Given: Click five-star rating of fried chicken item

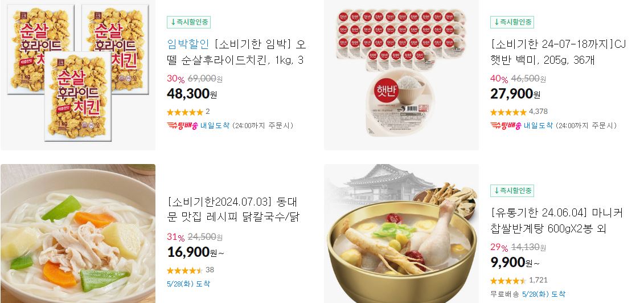Looking at the screenshot, I should click(185, 112).
